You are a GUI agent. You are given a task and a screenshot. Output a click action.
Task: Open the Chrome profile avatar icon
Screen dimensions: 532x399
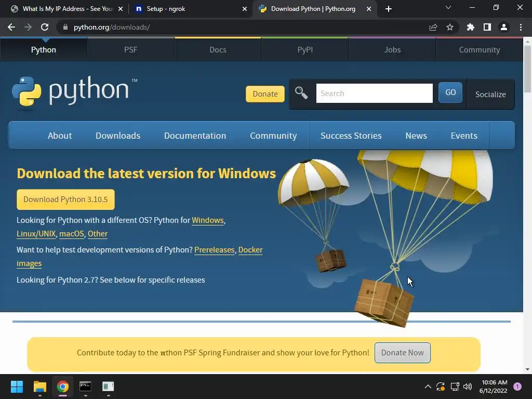(x=504, y=27)
